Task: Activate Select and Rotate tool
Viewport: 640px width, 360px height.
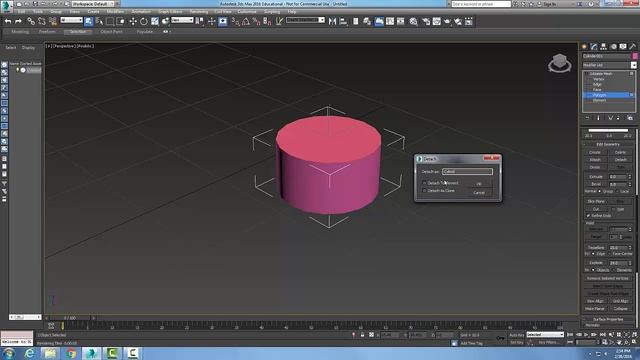Action: point(144,21)
